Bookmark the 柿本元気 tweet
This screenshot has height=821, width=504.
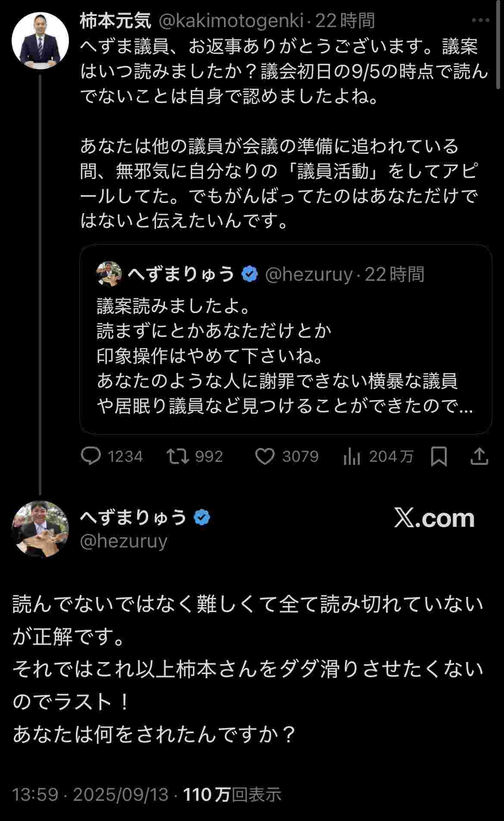click(439, 456)
